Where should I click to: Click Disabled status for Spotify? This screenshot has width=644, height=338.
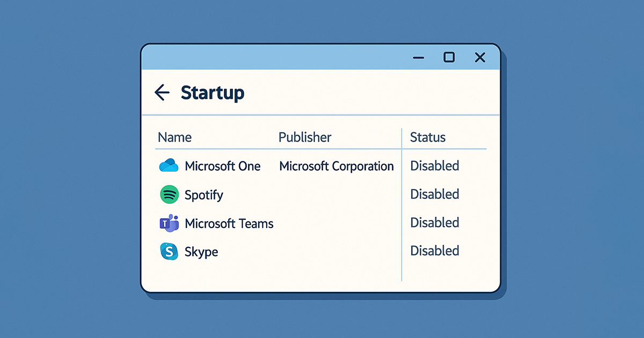435,194
